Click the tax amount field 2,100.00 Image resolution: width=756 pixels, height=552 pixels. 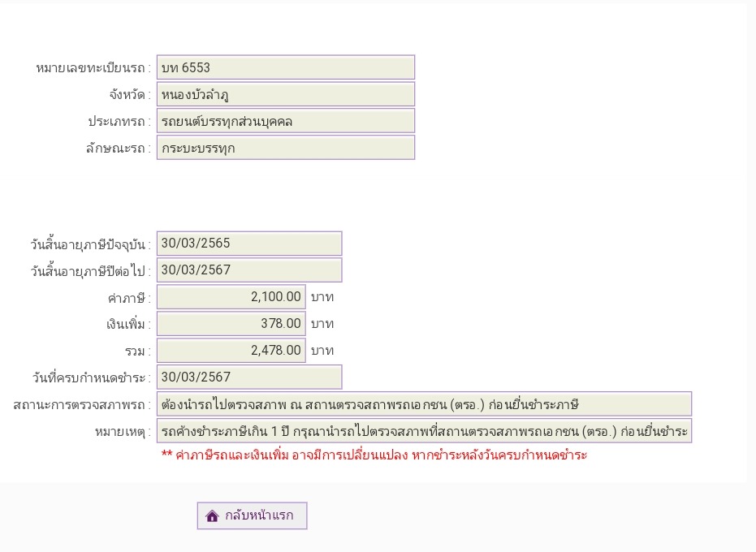pos(231,297)
